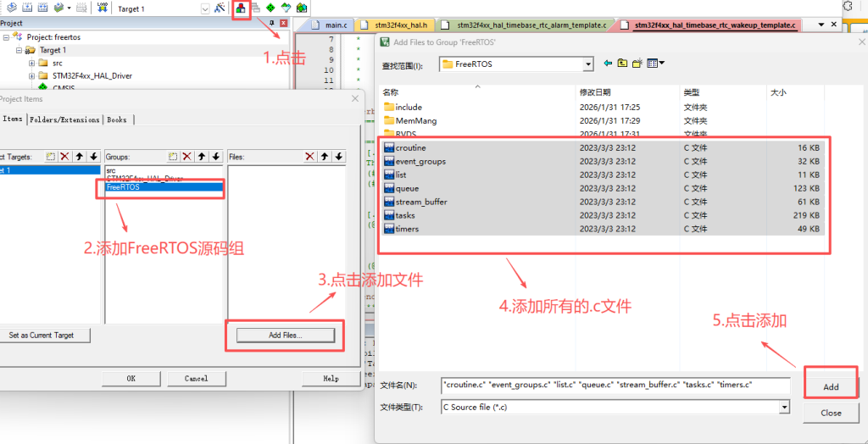The width and height of the screenshot is (868, 444).
Task: Open the C Source file type dropdown
Action: click(x=784, y=407)
